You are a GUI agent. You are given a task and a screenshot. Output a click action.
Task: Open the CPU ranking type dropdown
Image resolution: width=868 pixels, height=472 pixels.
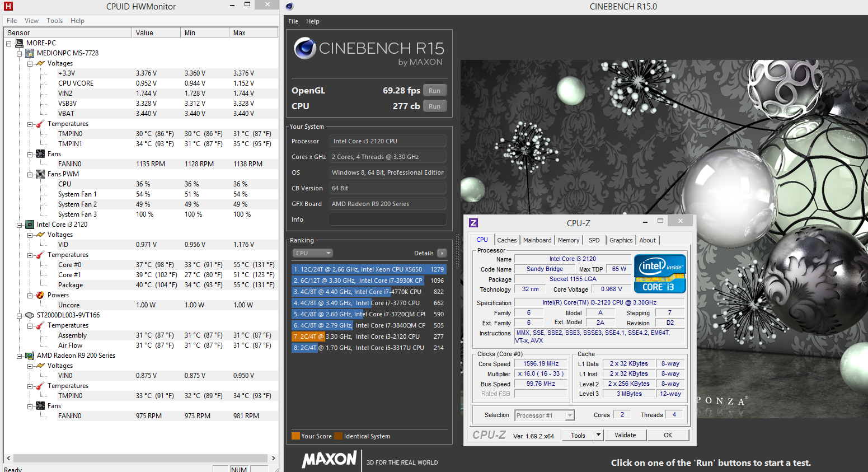(x=312, y=253)
